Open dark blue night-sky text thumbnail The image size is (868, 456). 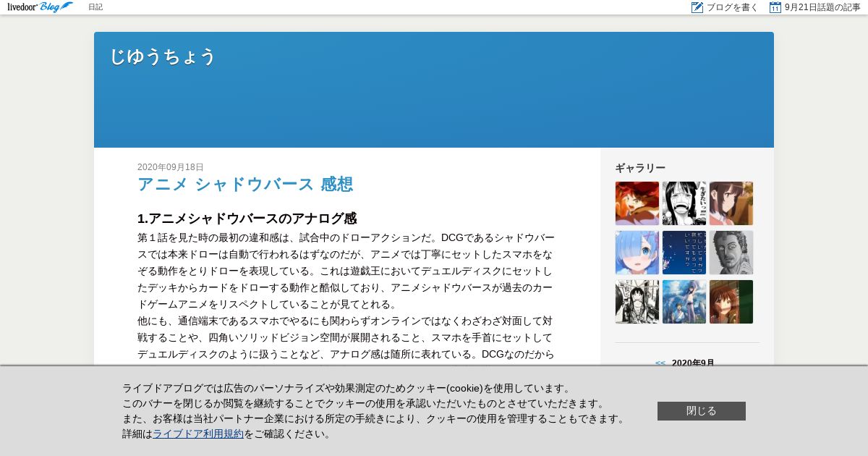[x=684, y=253]
